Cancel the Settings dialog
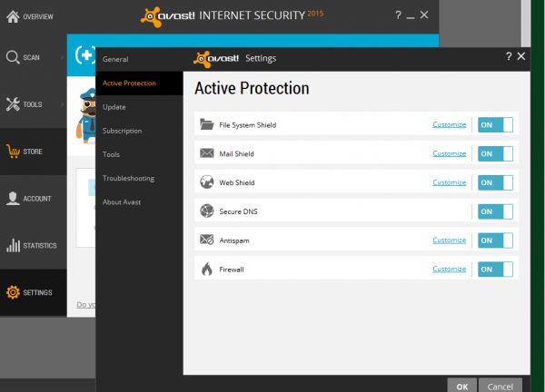This screenshot has width=545, height=392. tap(500, 386)
